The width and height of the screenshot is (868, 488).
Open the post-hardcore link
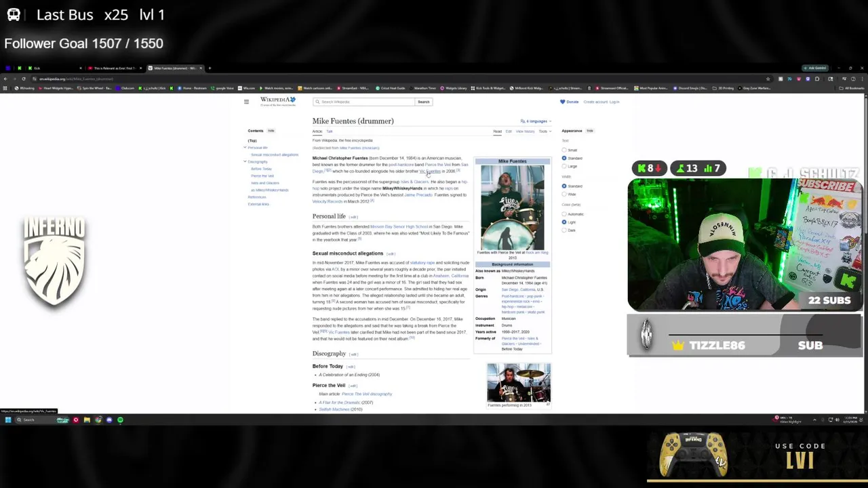click(x=401, y=165)
